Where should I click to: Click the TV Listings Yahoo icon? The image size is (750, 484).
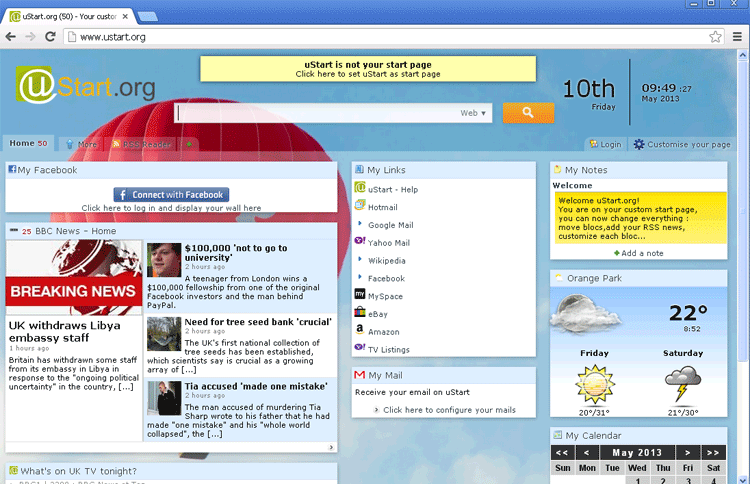pyautogui.click(x=360, y=348)
